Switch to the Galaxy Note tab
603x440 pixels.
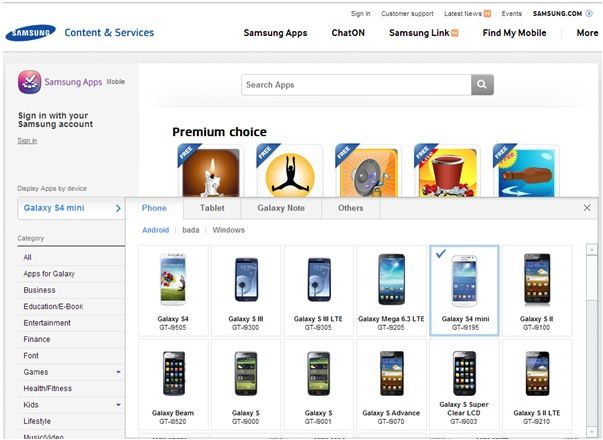click(x=281, y=208)
